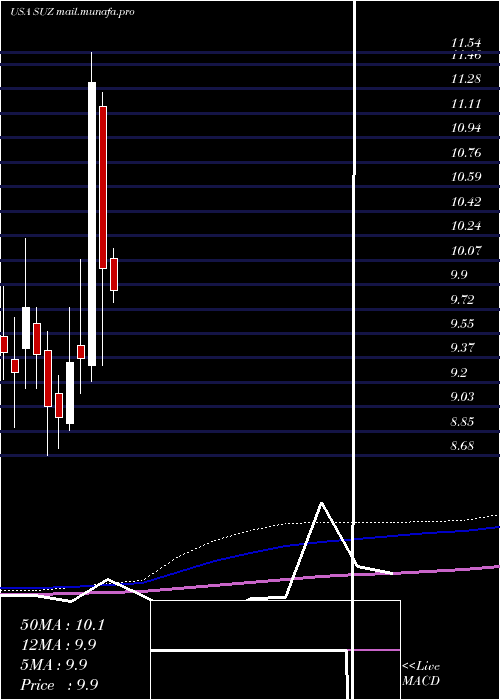Select the 10.07 price axis label
This screenshot has width=500, height=700.
click(x=466, y=250)
